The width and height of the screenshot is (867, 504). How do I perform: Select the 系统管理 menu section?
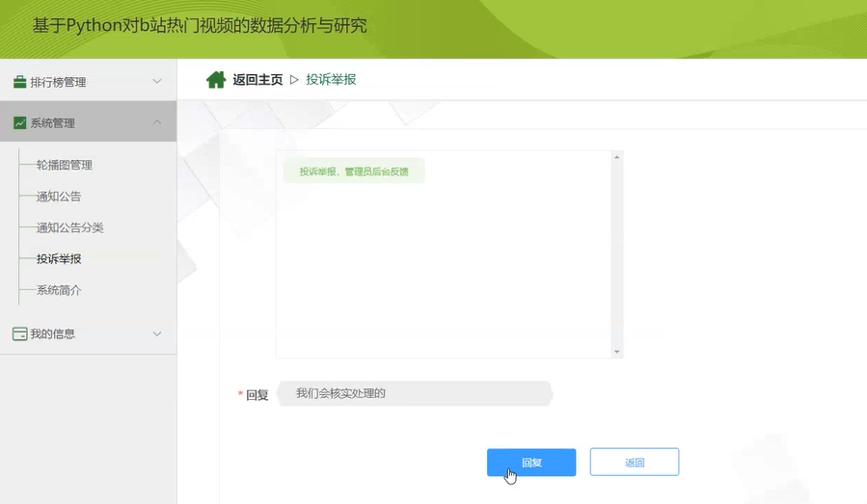(x=89, y=121)
